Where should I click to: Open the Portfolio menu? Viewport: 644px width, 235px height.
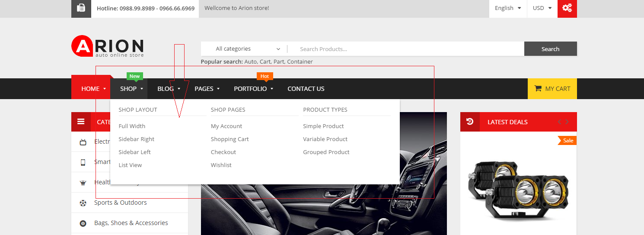coord(253,89)
